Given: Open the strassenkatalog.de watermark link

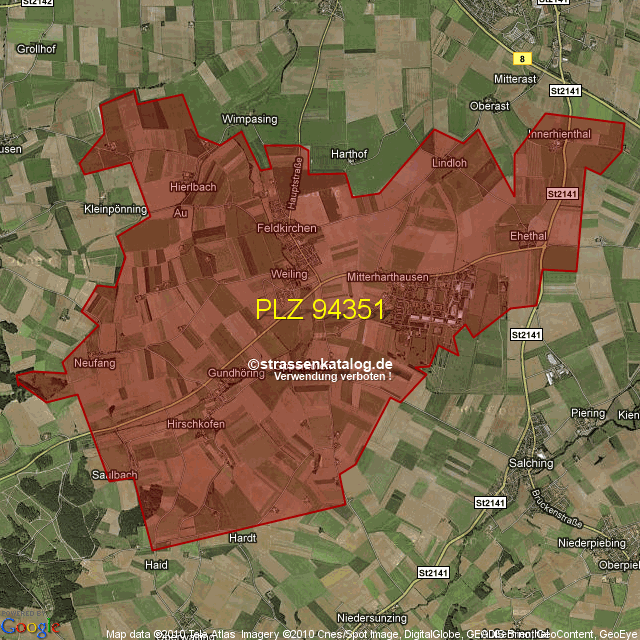Looking at the screenshot, I should tap(320, 365).
